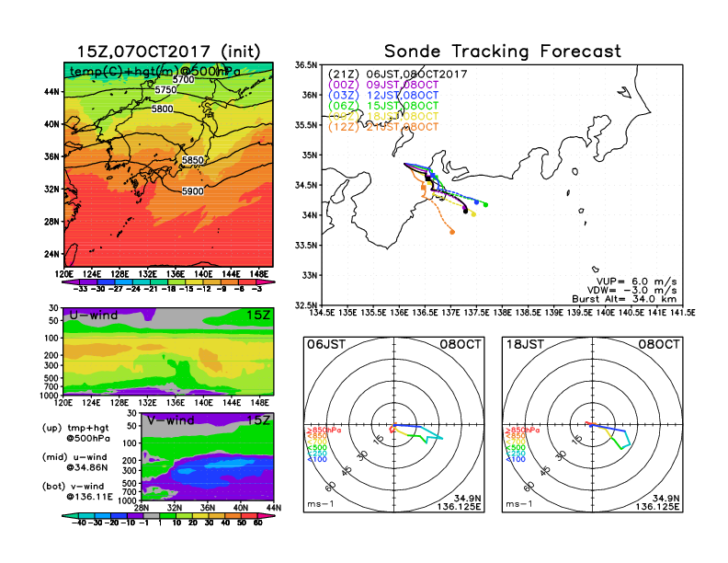Click the blue 03Z trajectory endpoint dot
Image resolution: width=728 pixels, height=563 pixels.
pos(478,201)
